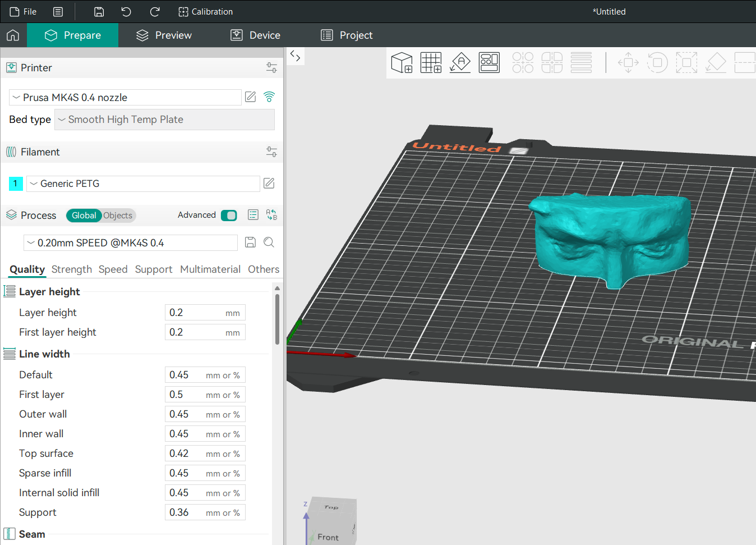The width and height of the screenshot is (756, 545).
Task: Click the Arrange all objects icon
Action: tap(489, 62)
